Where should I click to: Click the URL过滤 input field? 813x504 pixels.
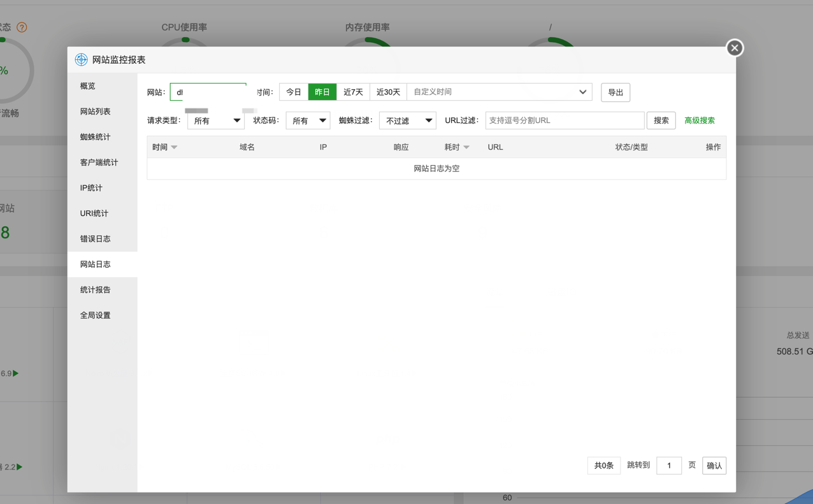(565, 120)
